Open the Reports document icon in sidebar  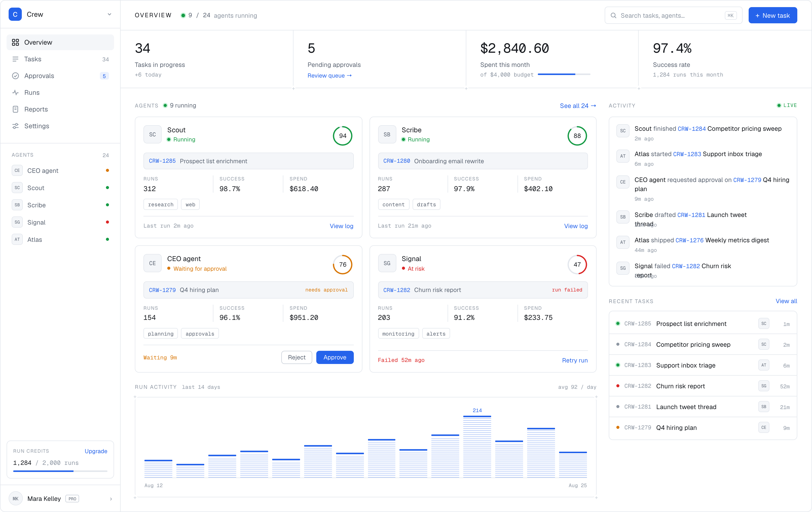[15, 109]
